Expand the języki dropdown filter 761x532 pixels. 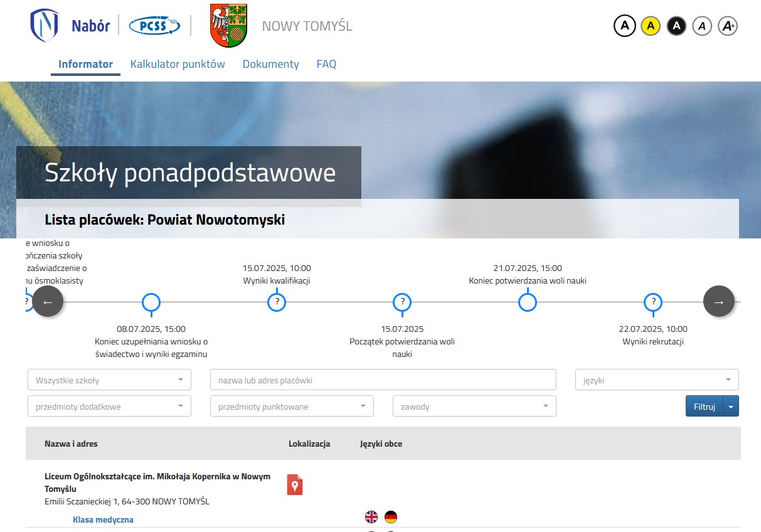click(657, 380)
